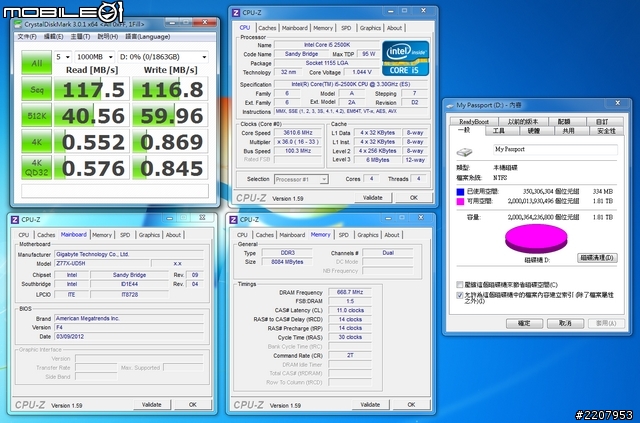Switch to SPD tab in Mainboard CPU-Z window
The image size is (640, 423).
point(125,235)
